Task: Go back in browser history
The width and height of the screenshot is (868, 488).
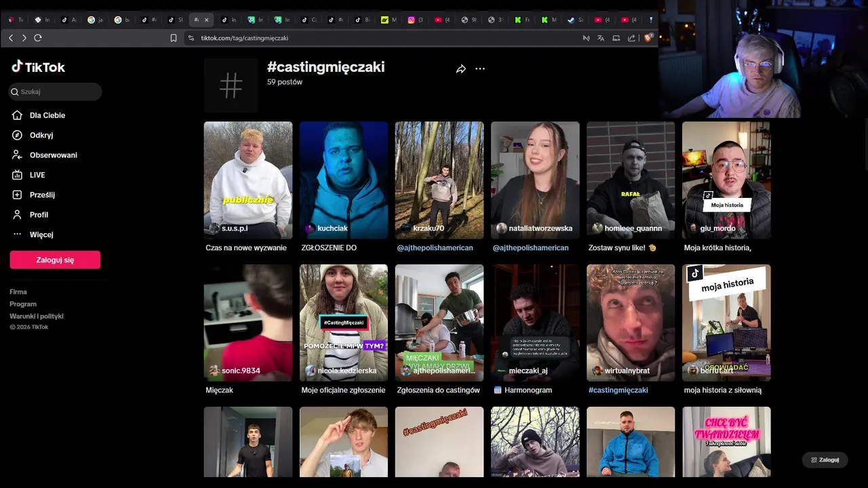Action: click(x=11, y=38)
